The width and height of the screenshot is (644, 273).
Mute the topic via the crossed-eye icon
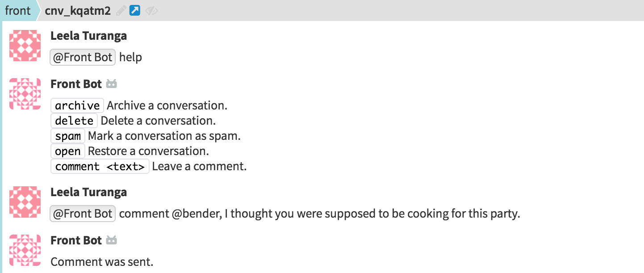pos(152,11)
